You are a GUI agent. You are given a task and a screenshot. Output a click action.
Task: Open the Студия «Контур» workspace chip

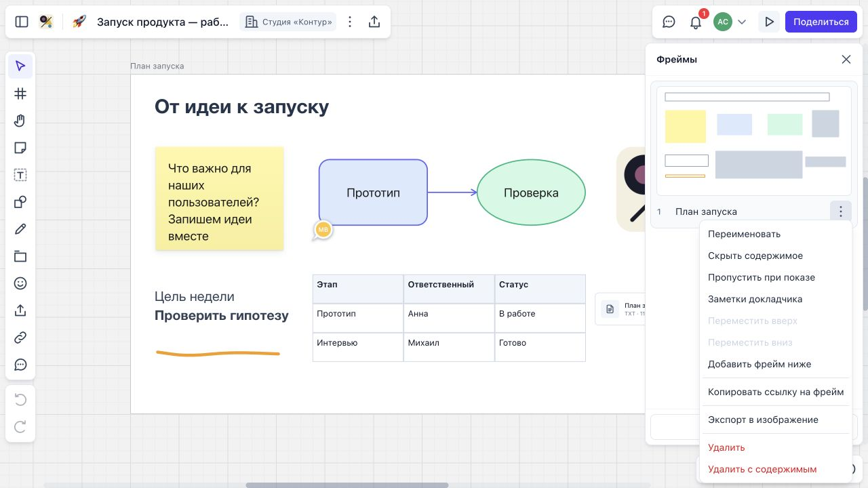click(x=289, y=22)
